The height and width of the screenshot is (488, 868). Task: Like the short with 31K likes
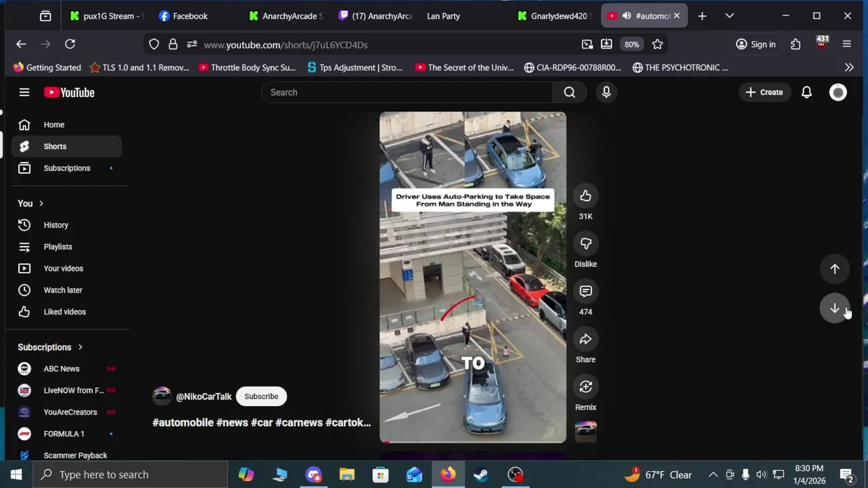click(585, 197)
